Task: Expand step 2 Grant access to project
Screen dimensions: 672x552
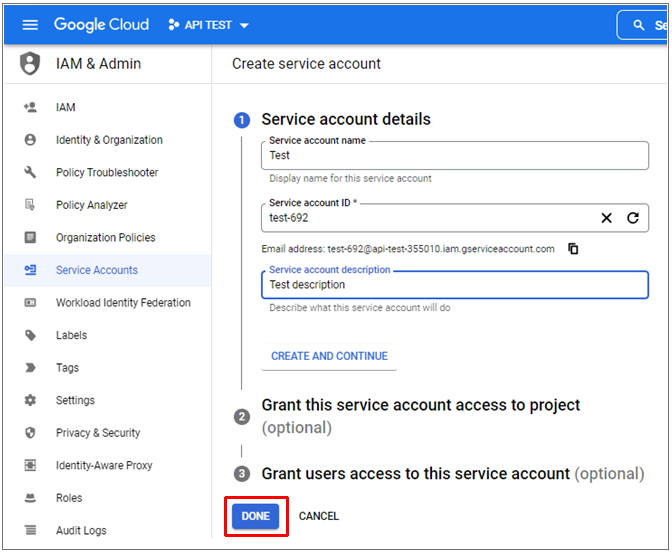Action: click(x=420, y=405)
